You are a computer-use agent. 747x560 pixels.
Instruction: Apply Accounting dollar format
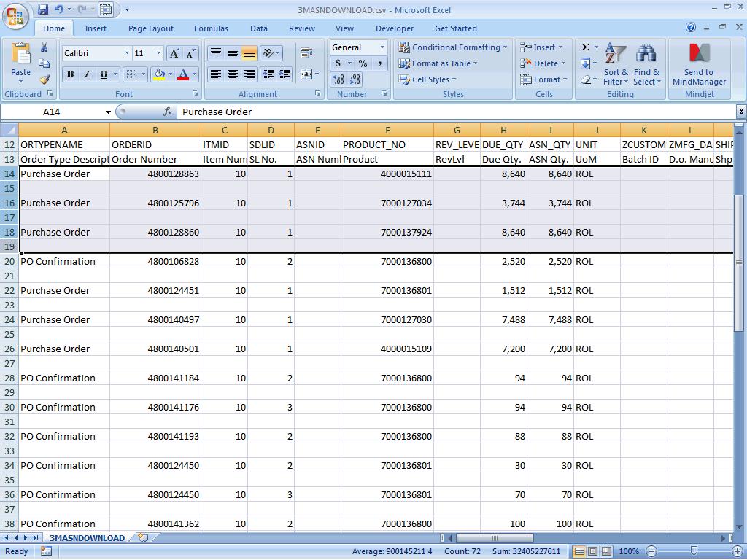click(338, 63)
